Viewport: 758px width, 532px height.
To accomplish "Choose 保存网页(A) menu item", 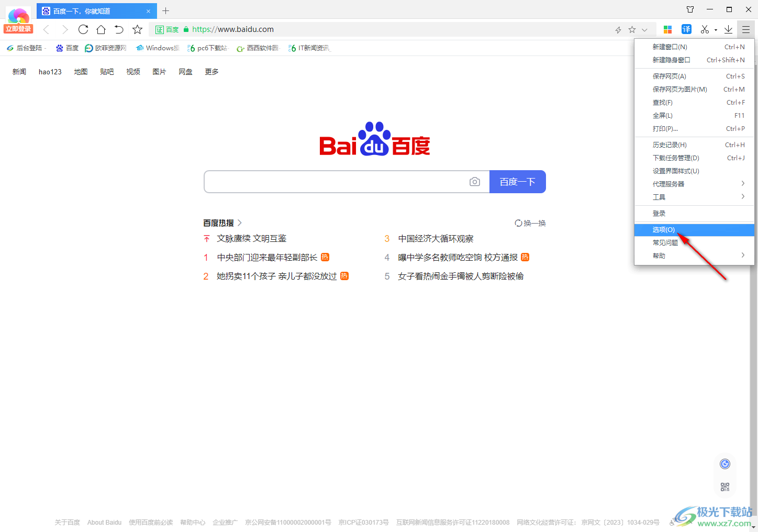I will tap(694, 76).
